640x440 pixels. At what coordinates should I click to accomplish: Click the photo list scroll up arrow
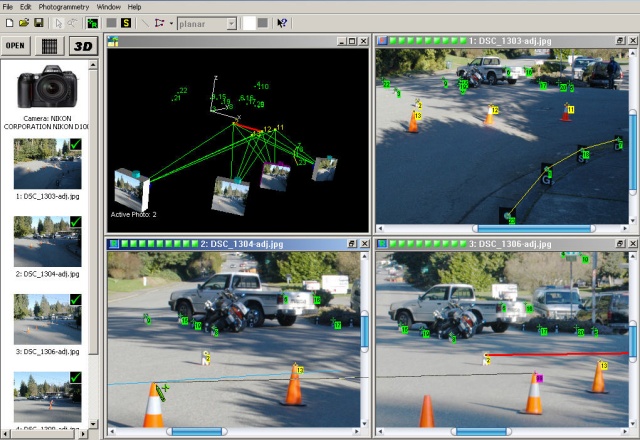[94, 64]
